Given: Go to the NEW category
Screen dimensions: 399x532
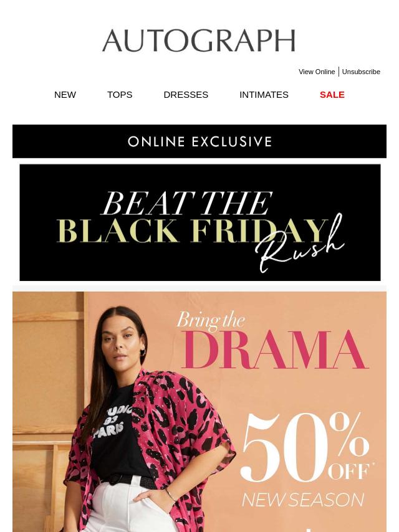Looking at the screenshot, I should point(65,95).
